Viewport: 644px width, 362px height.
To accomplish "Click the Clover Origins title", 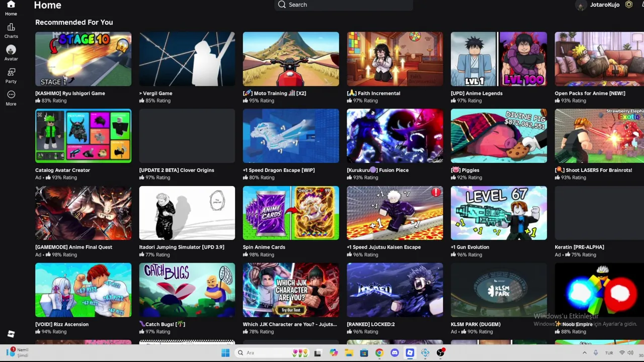I will click(x=177, y=170).
